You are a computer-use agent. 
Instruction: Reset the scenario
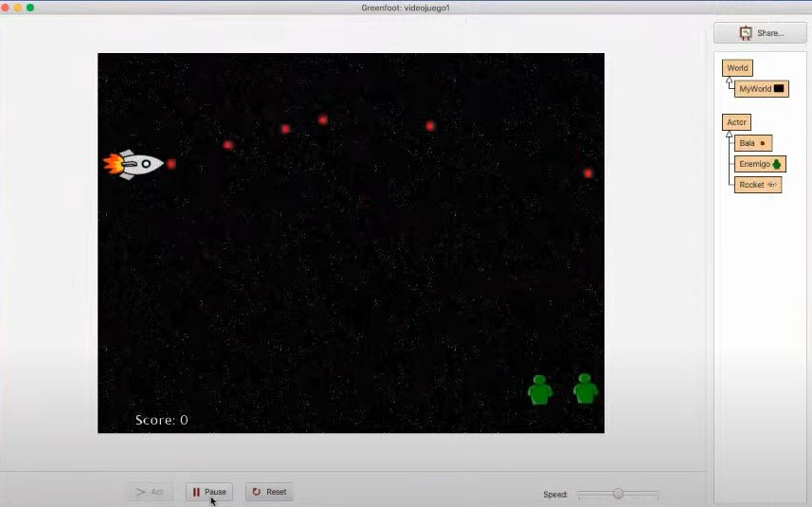point(269,492)
